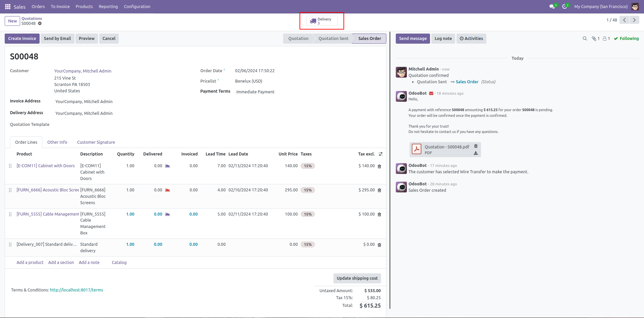The height and width of the screenshot is (318, 644).
Task: Switch to the Other Info tab
Action: (x=57, y=142)
